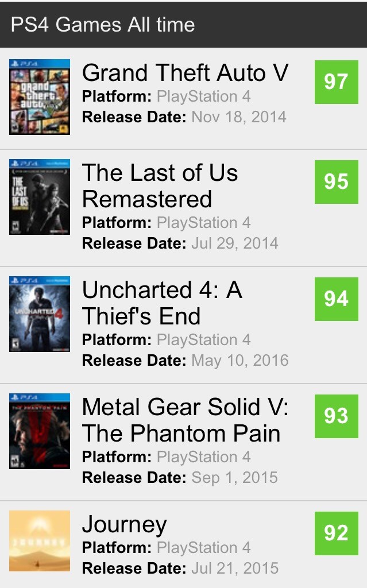Open Metal Gear Solid V: The Phantom Pain link
Screen dimensions: 367x588
(x=186, y=420)
